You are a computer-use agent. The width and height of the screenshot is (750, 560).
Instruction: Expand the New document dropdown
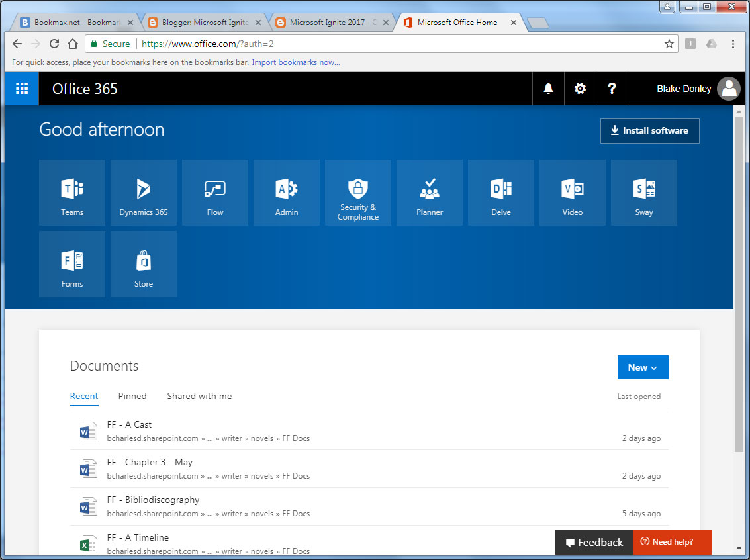point(643,367)
